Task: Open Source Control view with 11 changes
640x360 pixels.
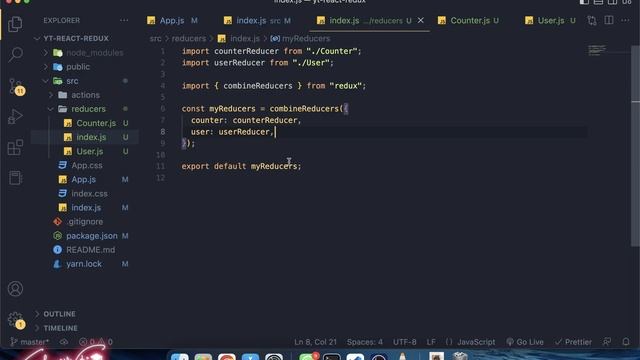Action: (x=16, y=86)
